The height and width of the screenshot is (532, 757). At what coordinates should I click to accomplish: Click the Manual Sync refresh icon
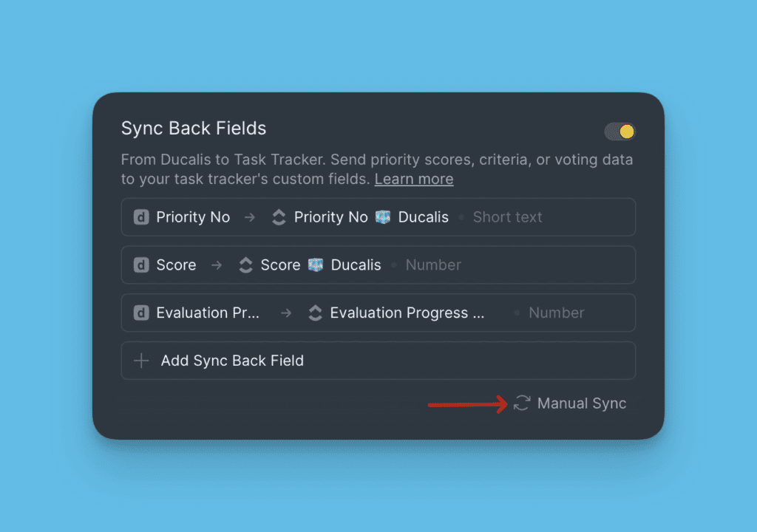point(522,403)
